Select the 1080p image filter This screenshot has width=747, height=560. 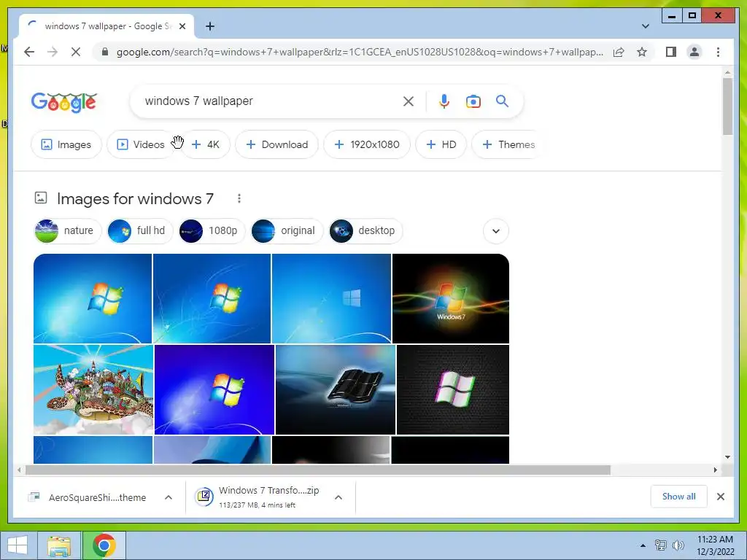click(x=212, y=231)
